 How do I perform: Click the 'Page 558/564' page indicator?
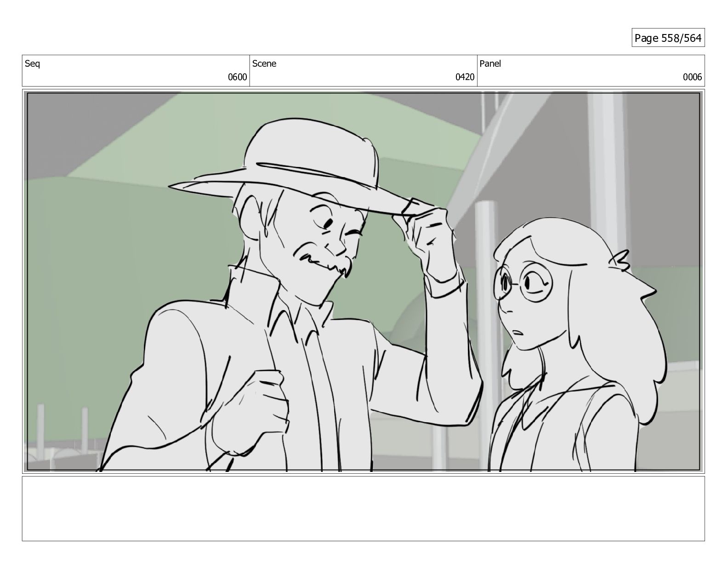668,38
